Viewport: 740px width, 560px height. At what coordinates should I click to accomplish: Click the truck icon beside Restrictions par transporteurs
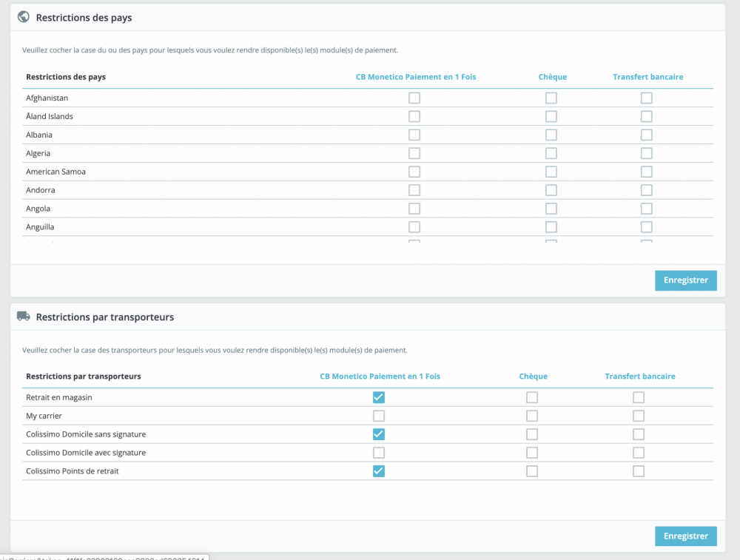[24, 316]
